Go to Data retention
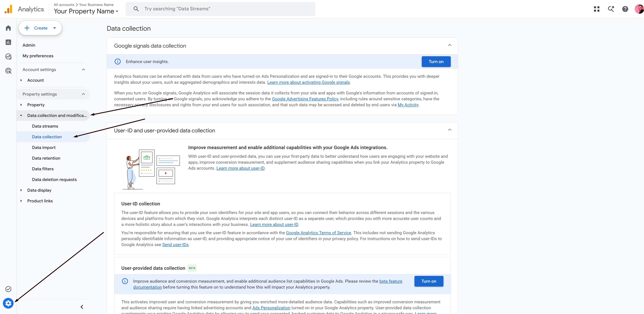 46,158
